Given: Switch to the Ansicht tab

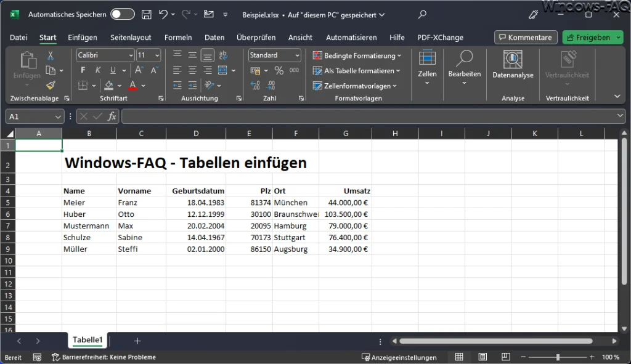Looking at the screenshot, I should click(x=300, y=38).
